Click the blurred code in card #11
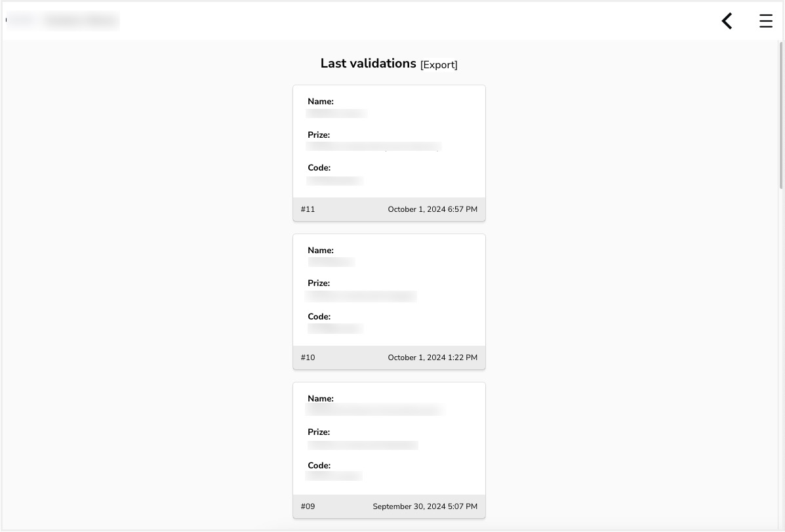Viewport: 785px width, 532px height. (334, 180)
